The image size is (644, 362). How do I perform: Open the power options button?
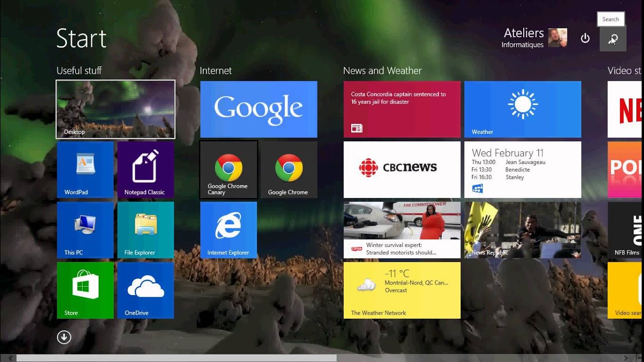(x=585, y=38)
